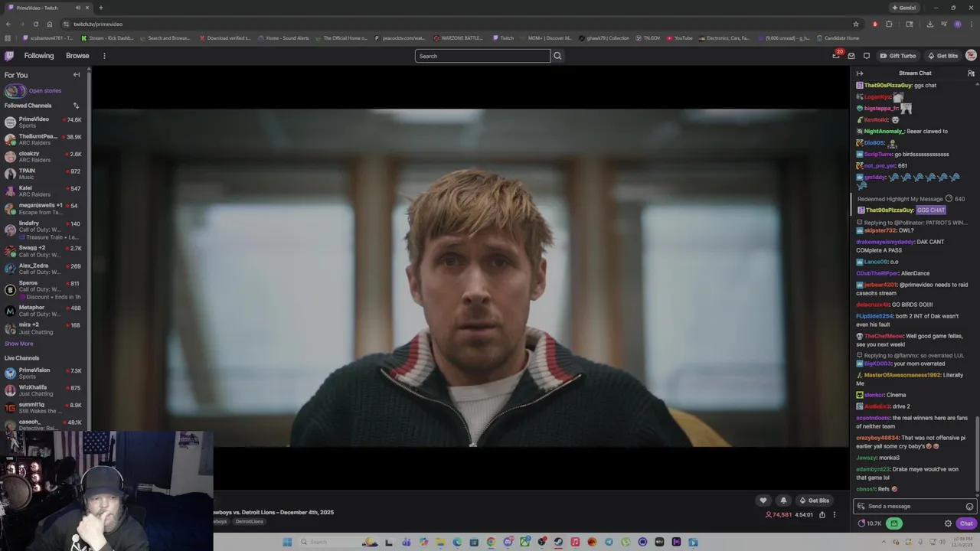Click the magnifier search button
980x551 pixels.
[x=557, y=56]
